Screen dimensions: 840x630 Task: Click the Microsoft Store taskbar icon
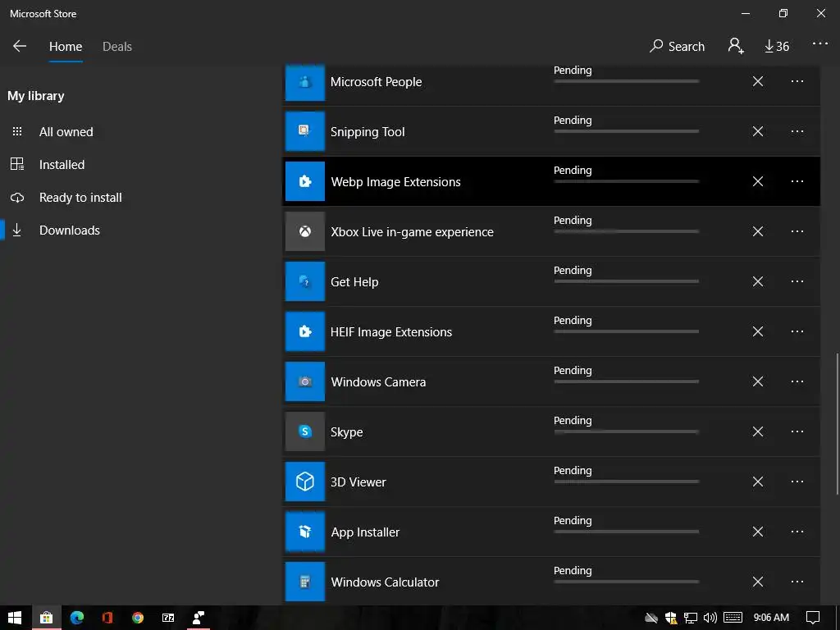click(x=47, y=618)
